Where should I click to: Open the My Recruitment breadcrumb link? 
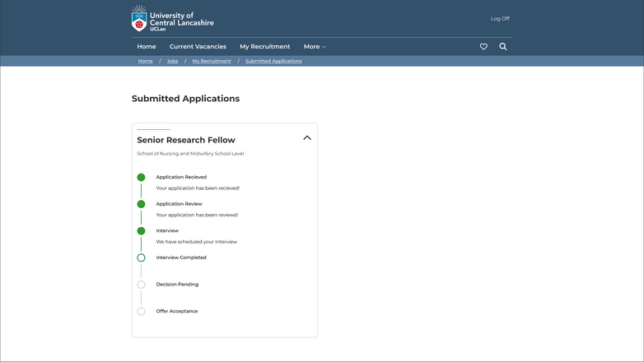click(x=212, y=61)
